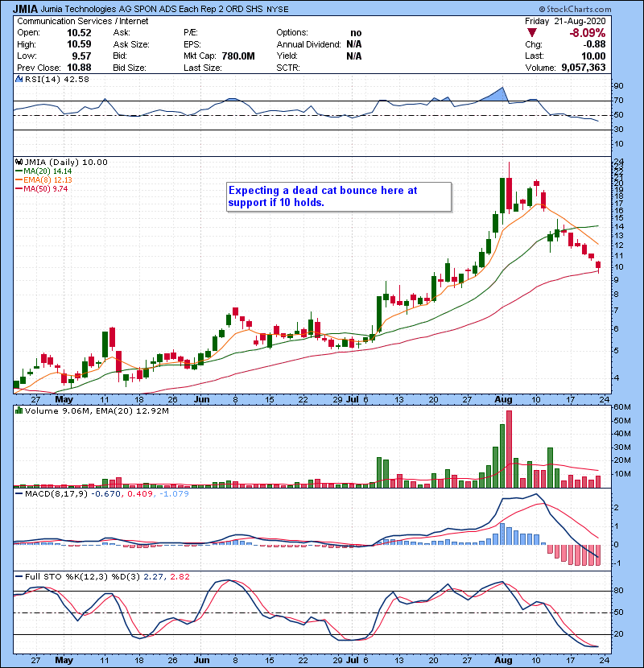Click the Options no value

tap(356, 33)
